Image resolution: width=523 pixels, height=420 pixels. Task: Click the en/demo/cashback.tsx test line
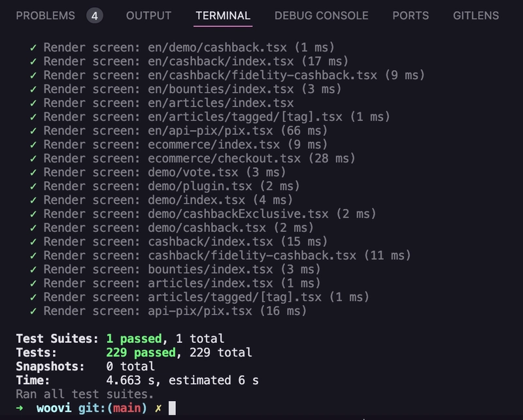182,47
